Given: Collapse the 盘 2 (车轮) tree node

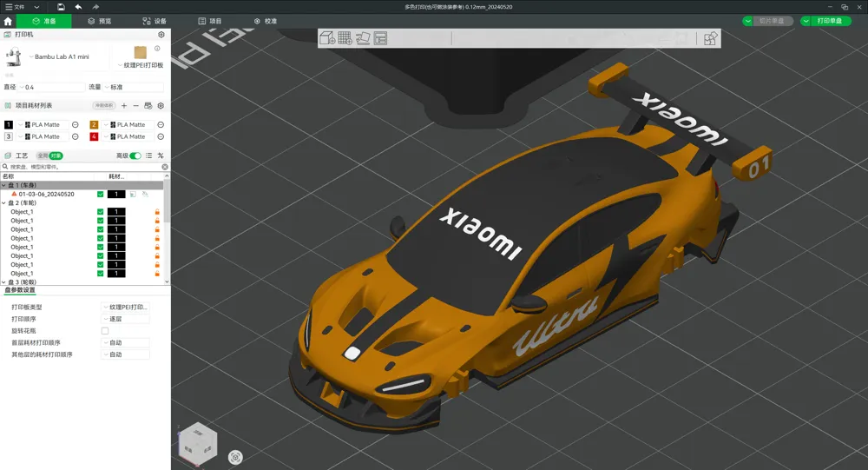Looking at the screenshot, I should pos(3,202).
